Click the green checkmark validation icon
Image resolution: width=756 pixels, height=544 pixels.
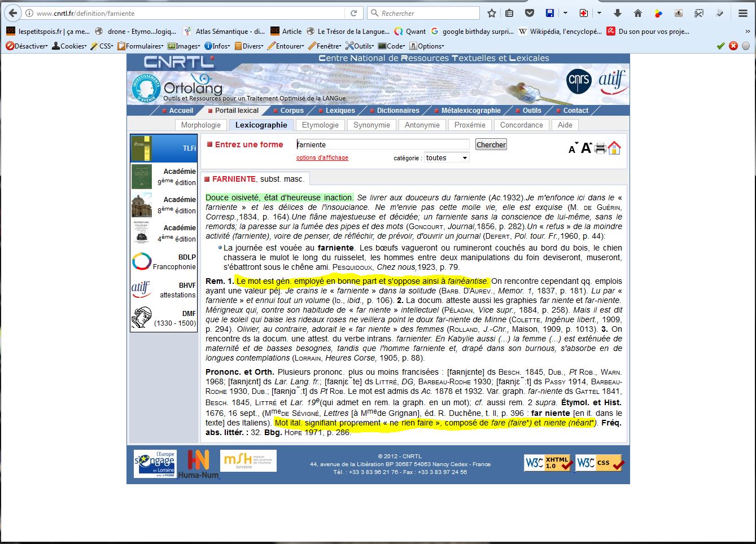pyautogui.click(x=720, y=46)
